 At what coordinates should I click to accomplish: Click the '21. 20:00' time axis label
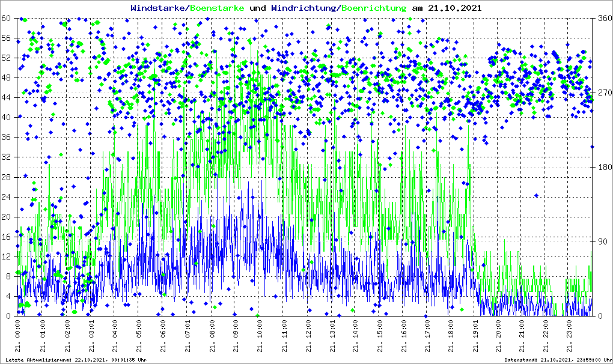tap(498, 336)
